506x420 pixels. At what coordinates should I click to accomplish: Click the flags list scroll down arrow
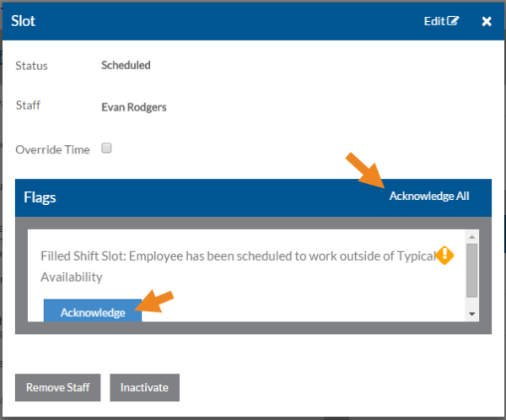pos(471,314)
